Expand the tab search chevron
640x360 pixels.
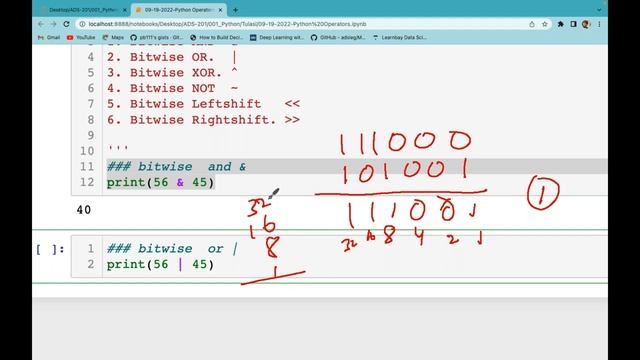(599, 10)
